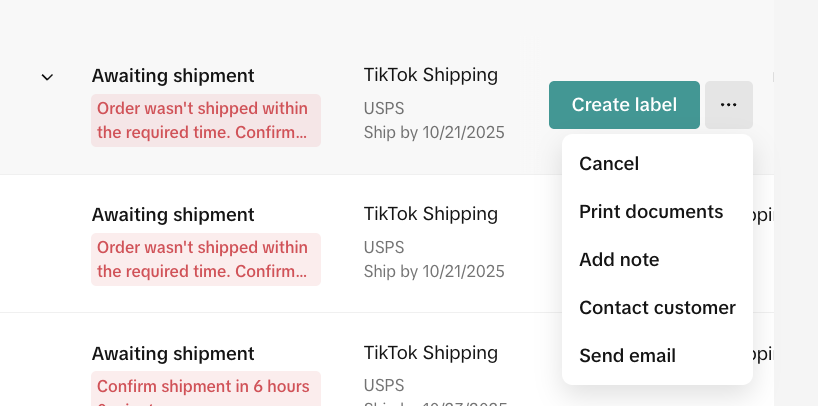Image resolution: width=818 pixels, height=406 pixels.
Task: Click the second order's Ship by 10/21/2025 date
Action: 434,271
